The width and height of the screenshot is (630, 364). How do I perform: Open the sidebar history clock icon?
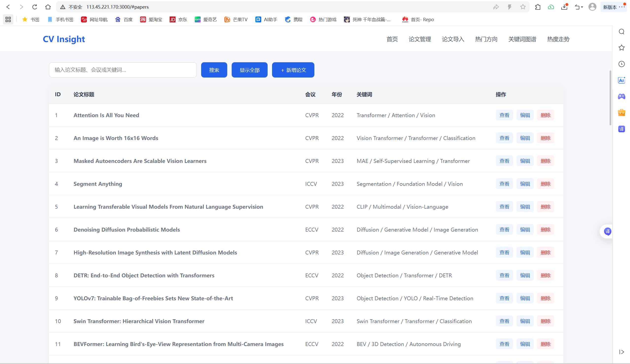click(x=621, y=64)
